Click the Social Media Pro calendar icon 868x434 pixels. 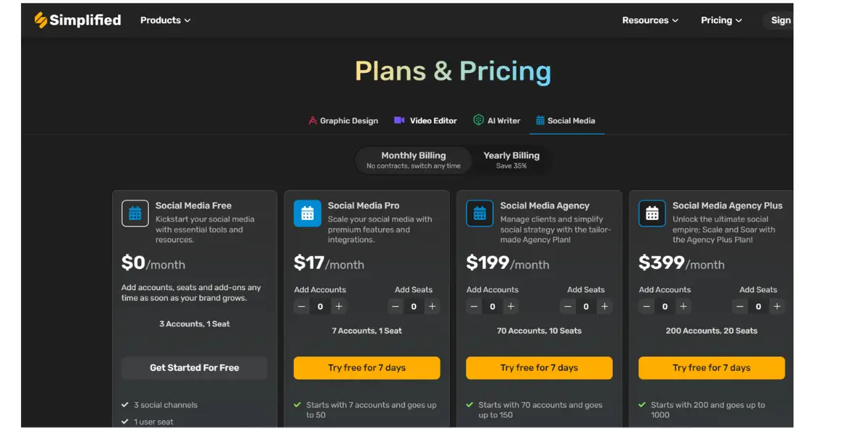307,213
